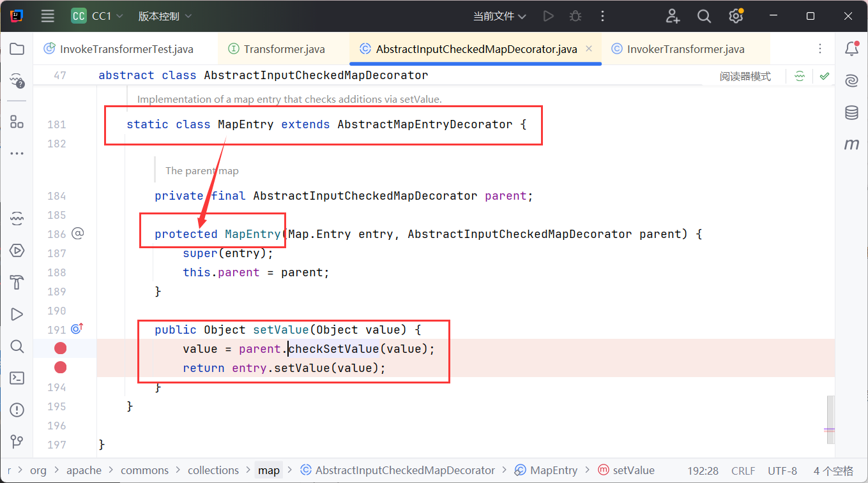
Task: Open the Git version control tool window
Action: point(17,442)
